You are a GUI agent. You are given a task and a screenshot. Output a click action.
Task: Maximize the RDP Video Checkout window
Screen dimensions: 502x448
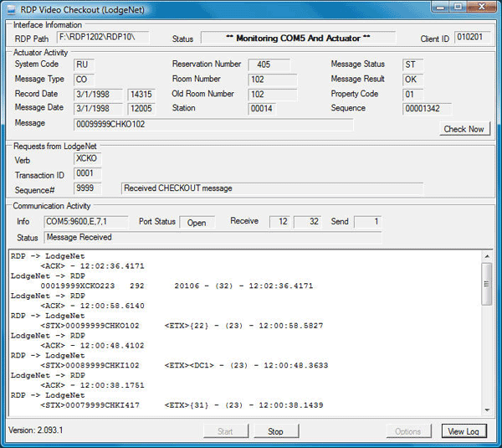[x=458, y=7]
